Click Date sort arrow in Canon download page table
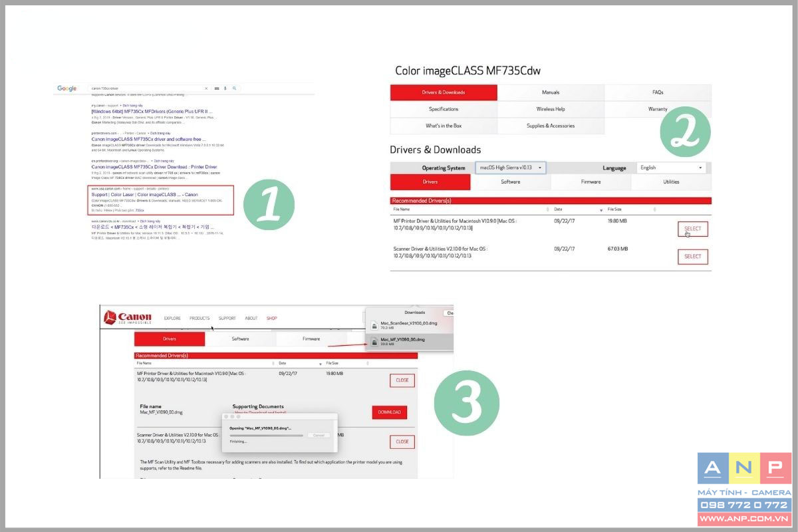 point(321,364)
